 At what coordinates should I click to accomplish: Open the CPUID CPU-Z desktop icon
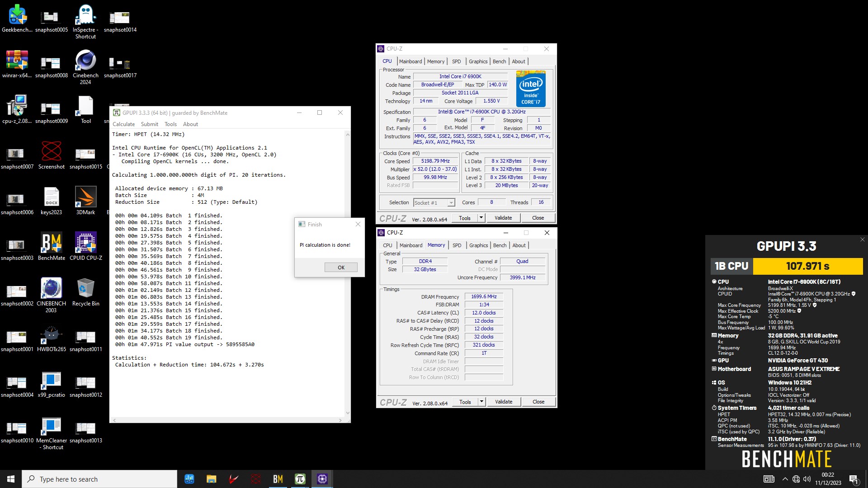tap(85, 246)
